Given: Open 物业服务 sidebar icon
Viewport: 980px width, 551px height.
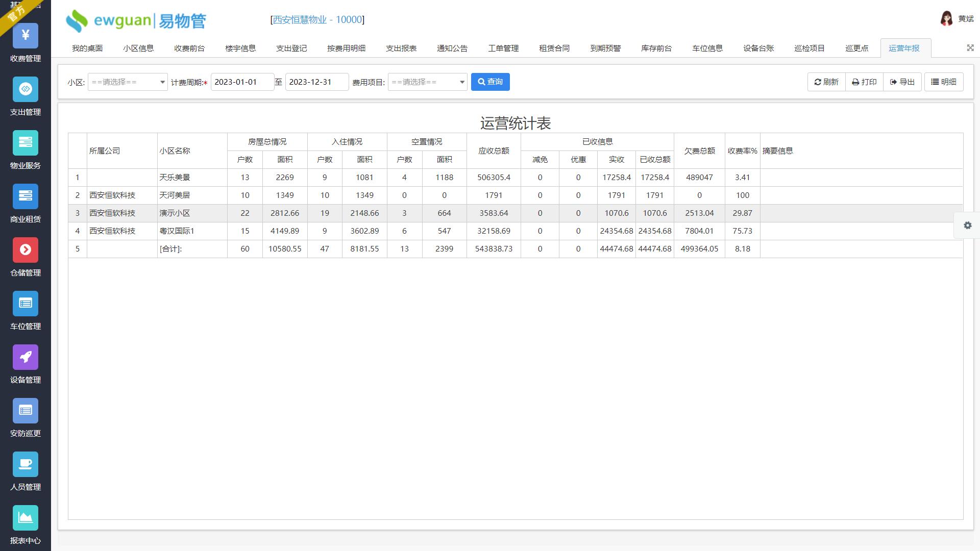Looking at the screenshot, I should pos(26,143).
